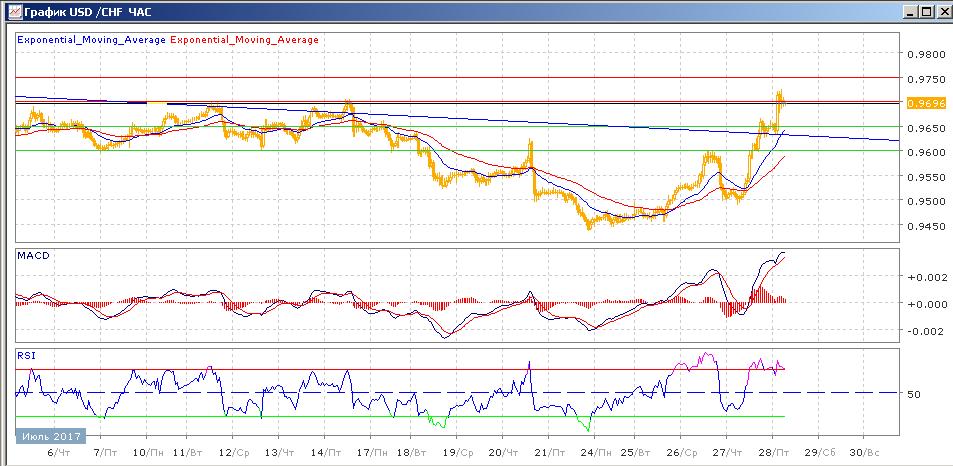Click the 11/Вт date label
The width and height of the screenshot is (953, 466).
pos(189,453)
